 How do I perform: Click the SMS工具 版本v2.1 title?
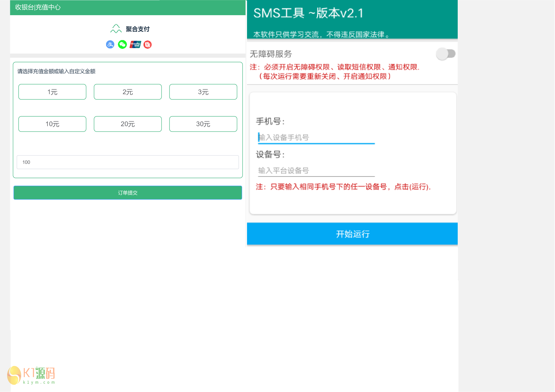pos(308,13)
